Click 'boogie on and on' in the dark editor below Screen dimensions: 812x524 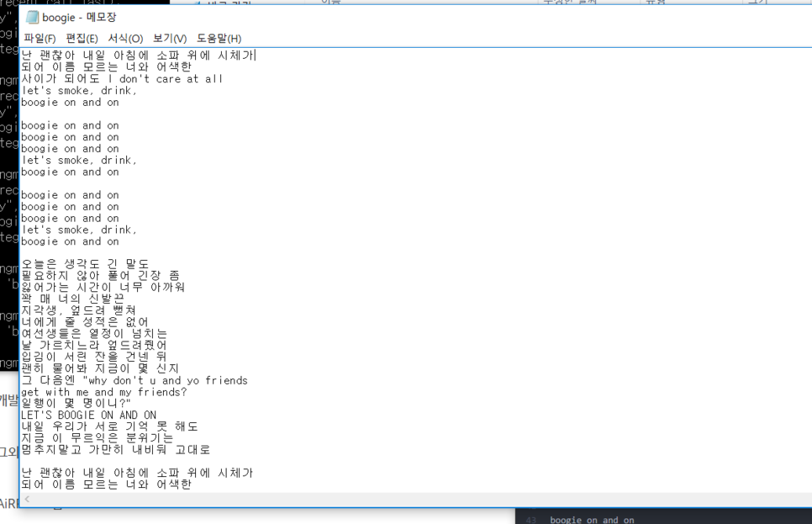(592, 519)
